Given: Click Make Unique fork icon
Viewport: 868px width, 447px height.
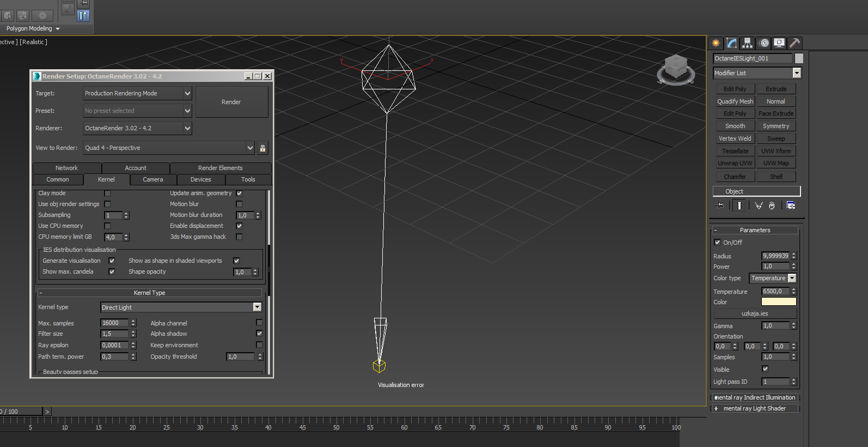Looking at the screenshot, I should pos(759,206).
